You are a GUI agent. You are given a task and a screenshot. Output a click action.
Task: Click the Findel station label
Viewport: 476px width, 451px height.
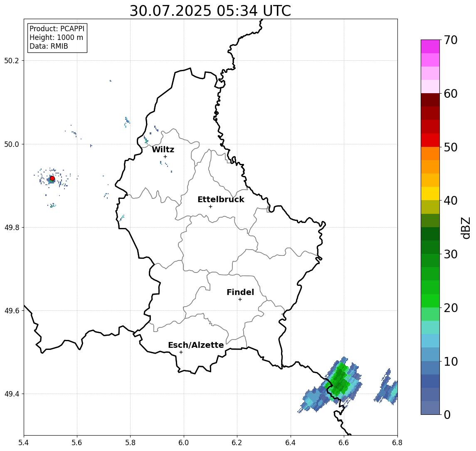[x=240, y=292]
